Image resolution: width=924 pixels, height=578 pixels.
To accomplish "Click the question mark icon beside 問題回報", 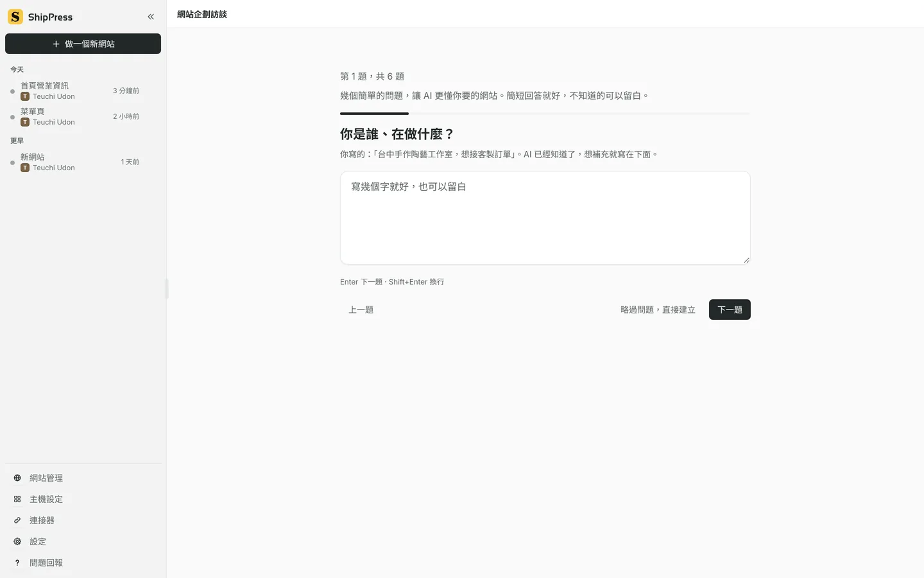I will point(17,563).
